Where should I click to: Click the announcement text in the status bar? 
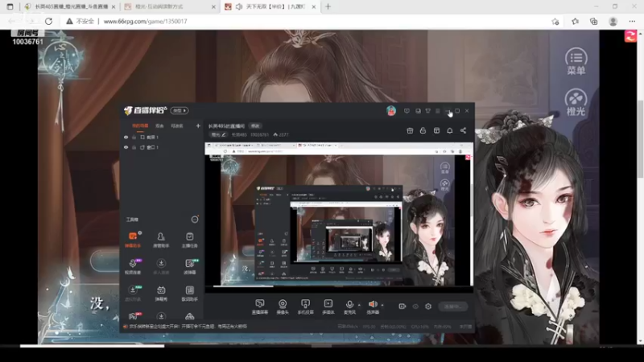[x=188, y=327]
